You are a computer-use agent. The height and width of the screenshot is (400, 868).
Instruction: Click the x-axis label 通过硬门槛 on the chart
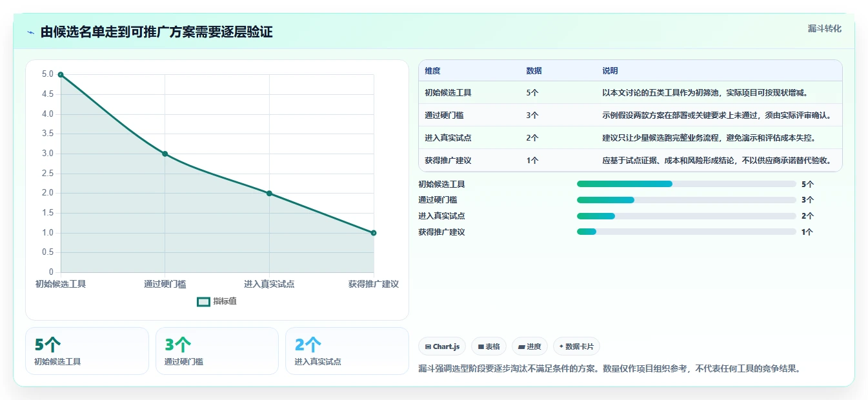165,284
